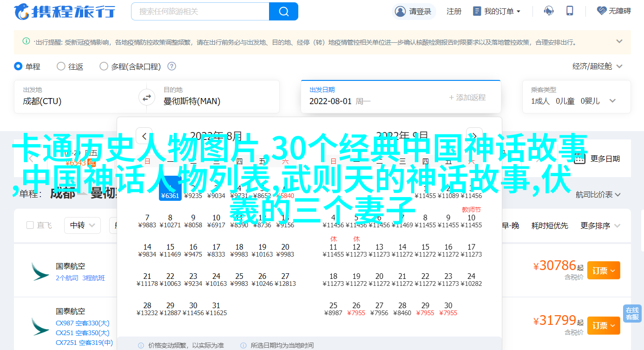Click 添加返程 to add return date
This screenshot has height=350, width=644.
(x=467, y=97)
